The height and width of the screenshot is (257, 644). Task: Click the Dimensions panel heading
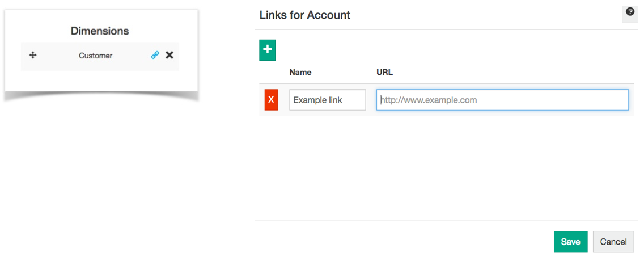100,31
